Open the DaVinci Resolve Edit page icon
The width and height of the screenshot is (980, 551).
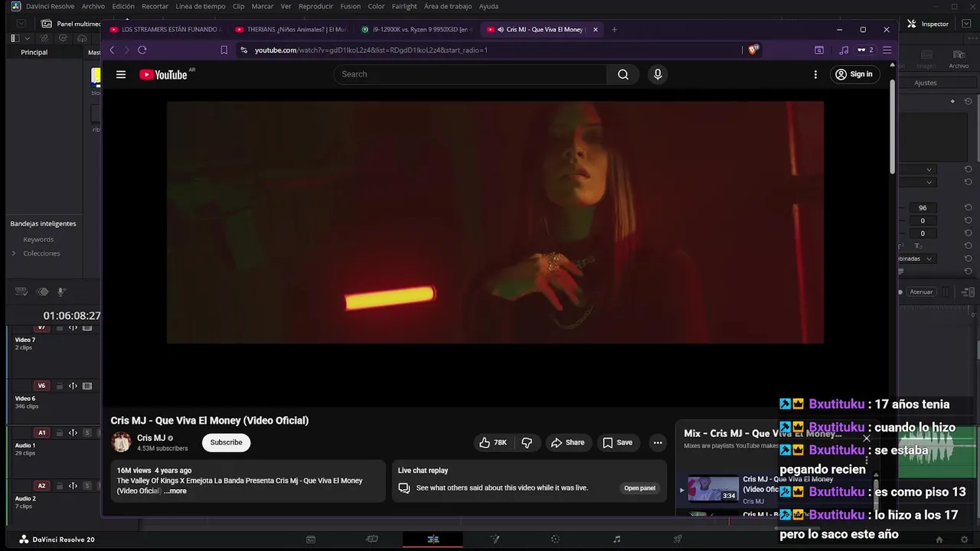433,540
